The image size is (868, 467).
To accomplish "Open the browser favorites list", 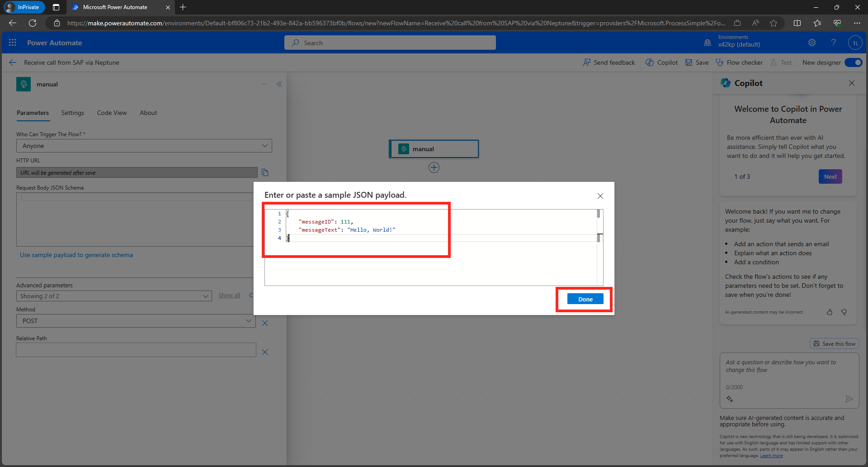I will pos(817,23).
